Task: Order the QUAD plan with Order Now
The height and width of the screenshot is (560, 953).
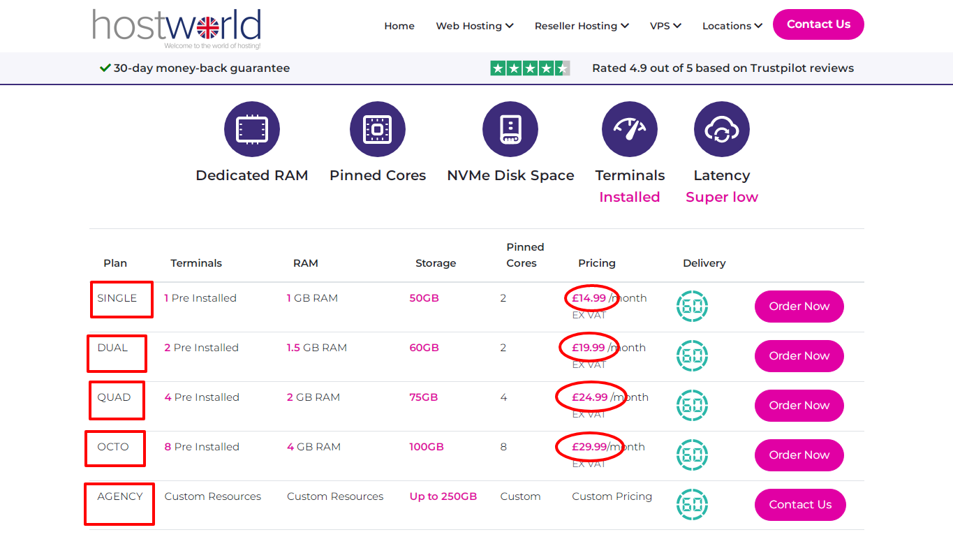Action: click(799, 406)
